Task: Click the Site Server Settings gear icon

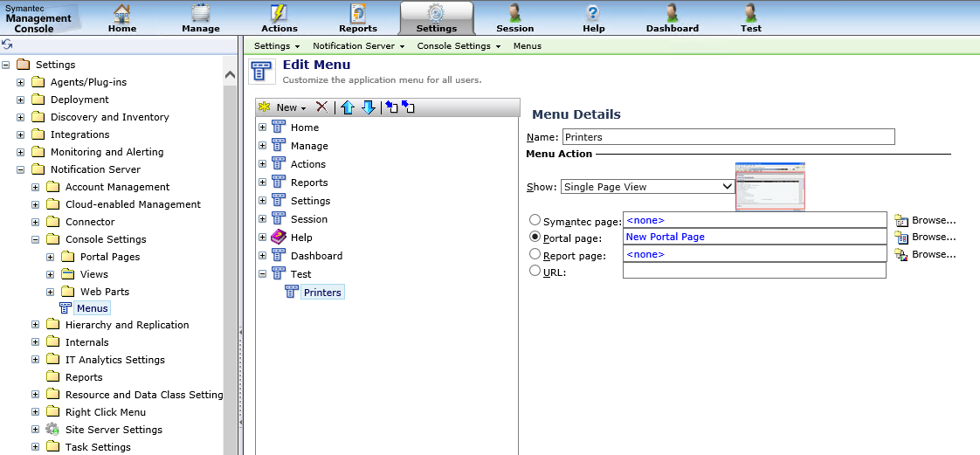Action: [52, 429]
